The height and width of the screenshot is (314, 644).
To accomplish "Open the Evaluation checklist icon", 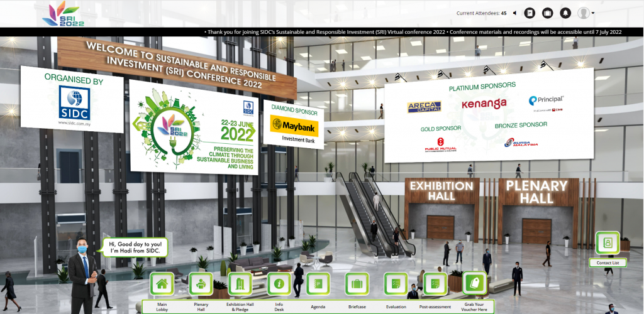I will (x=396, y=284).
